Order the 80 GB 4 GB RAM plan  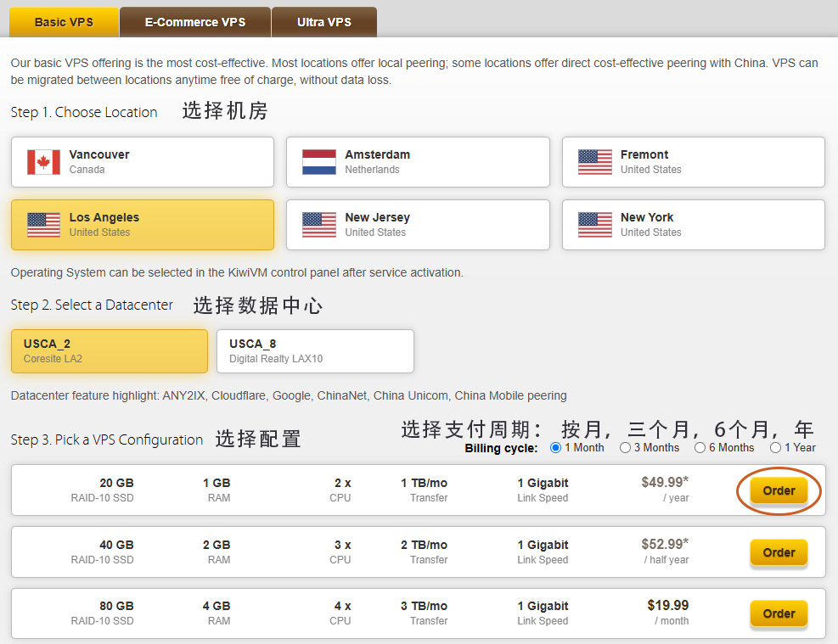[x=779, y=613]
